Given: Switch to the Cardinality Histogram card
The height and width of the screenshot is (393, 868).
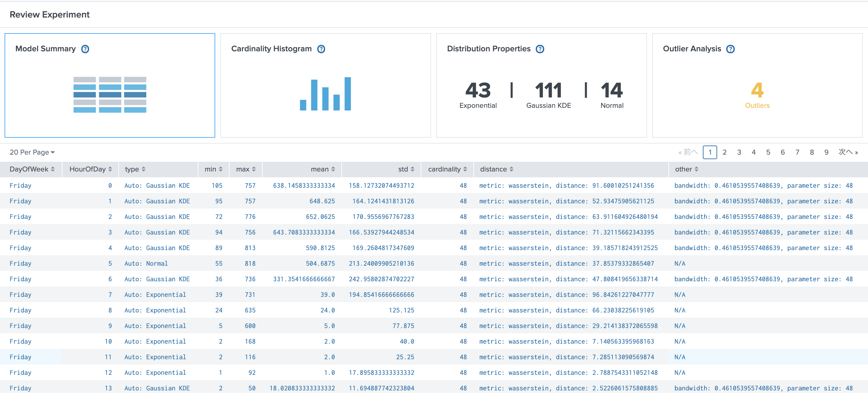Looking at the screenshot, I should [325, 85].
